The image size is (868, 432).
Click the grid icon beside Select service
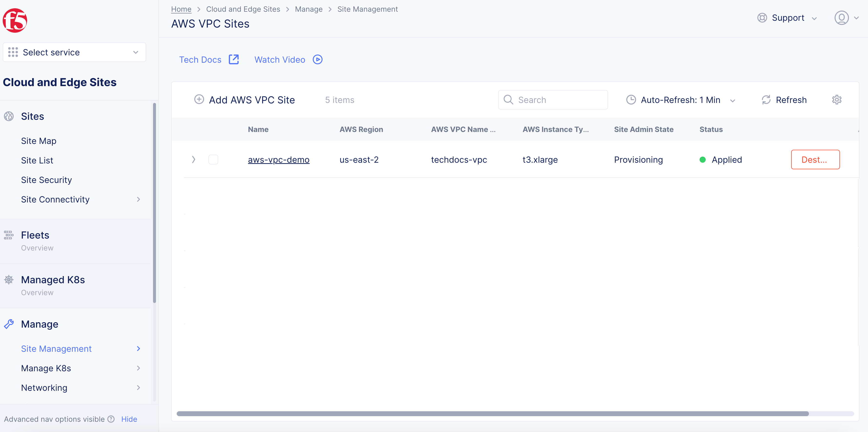[x=13, y=52]
